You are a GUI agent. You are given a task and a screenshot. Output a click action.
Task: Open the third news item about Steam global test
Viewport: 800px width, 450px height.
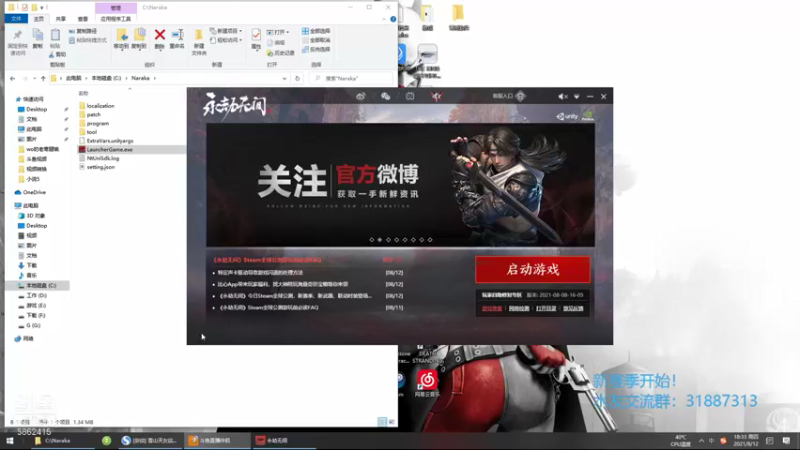click(295, 296)
